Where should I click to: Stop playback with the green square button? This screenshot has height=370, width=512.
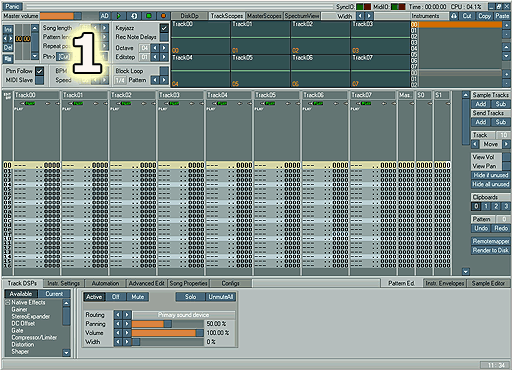point(149,16)
